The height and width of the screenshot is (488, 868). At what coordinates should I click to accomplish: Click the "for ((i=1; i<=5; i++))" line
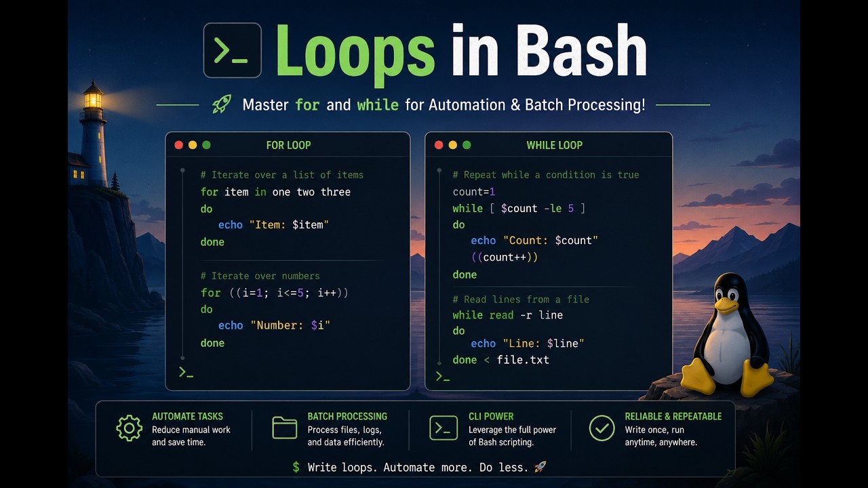274,293
